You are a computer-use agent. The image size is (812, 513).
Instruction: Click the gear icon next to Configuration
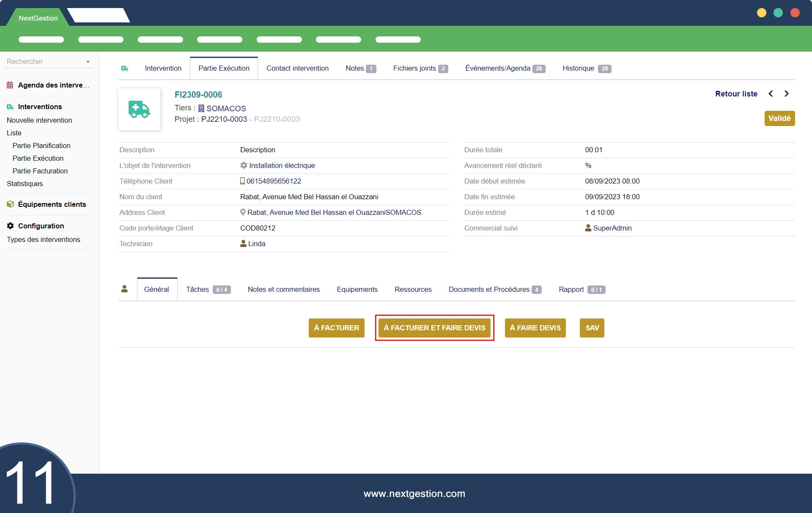click(10, 226)
